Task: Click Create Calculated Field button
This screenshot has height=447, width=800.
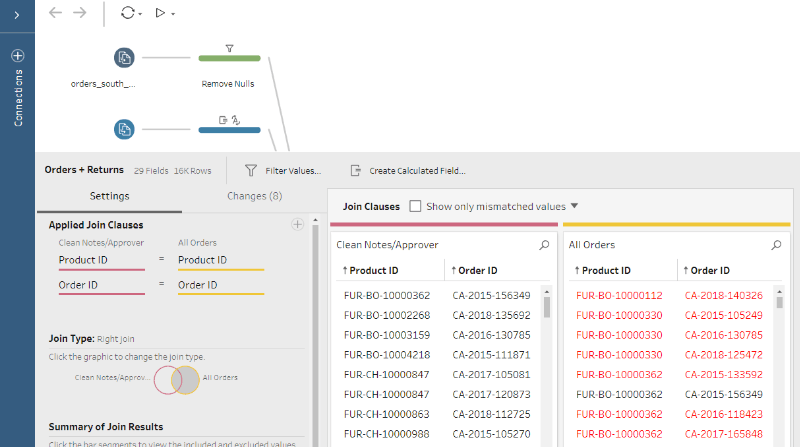Action: point(407,171)
